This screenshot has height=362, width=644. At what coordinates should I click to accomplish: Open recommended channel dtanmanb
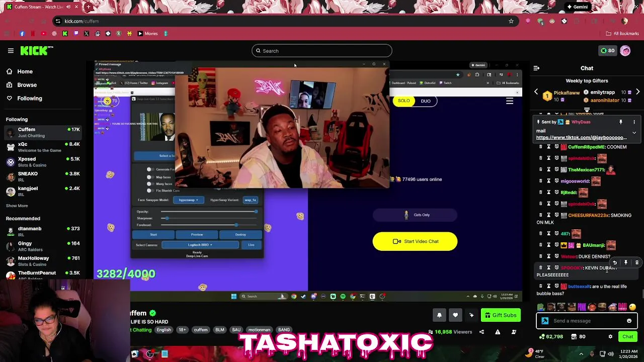[43, 231]
